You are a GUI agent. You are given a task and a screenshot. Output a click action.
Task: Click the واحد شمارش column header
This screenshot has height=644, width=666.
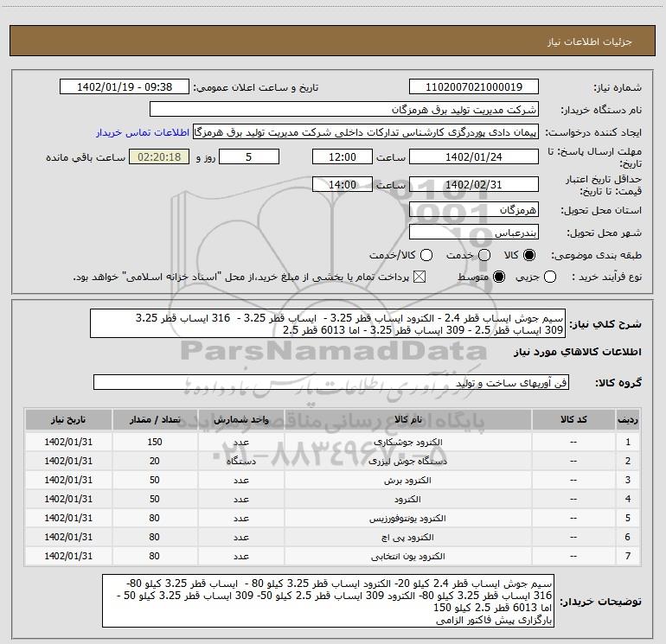pos(240,419)
